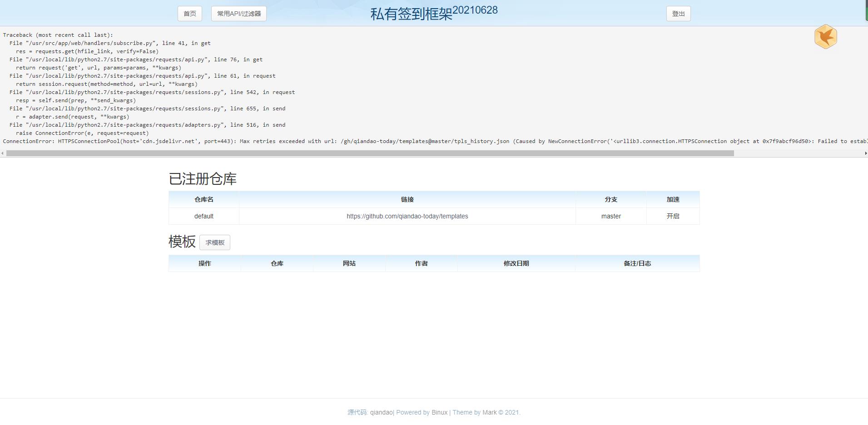
Task: Click the 求模板 request-template button
Action: [x=215, y=242]
